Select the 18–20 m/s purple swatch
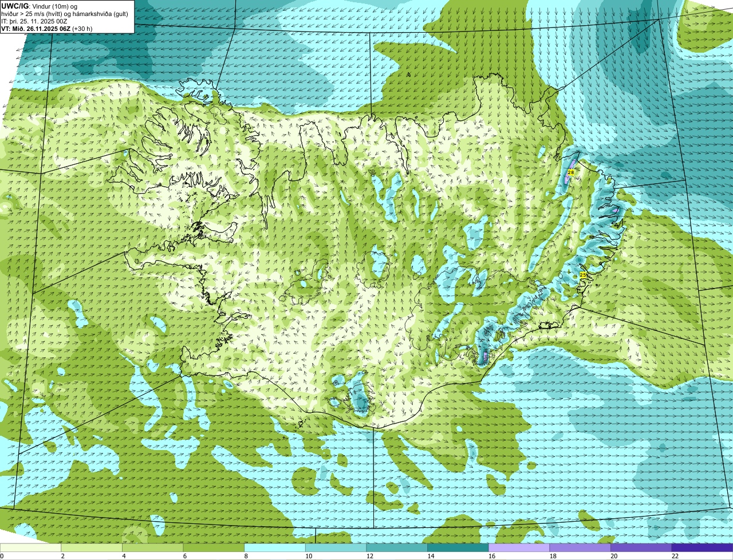733x560 pixels. (x=580, y=547)
